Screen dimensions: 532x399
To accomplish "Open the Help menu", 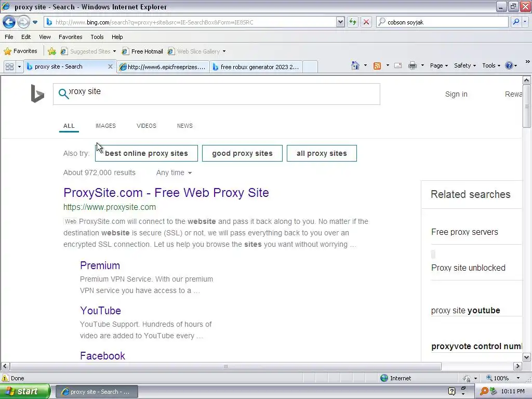I will coord(117,37).
